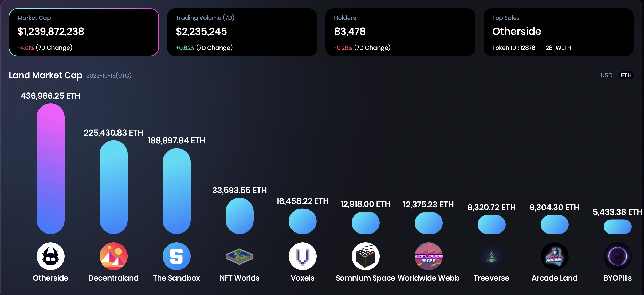Click the +0.62% trading volume change

(185, 48)
